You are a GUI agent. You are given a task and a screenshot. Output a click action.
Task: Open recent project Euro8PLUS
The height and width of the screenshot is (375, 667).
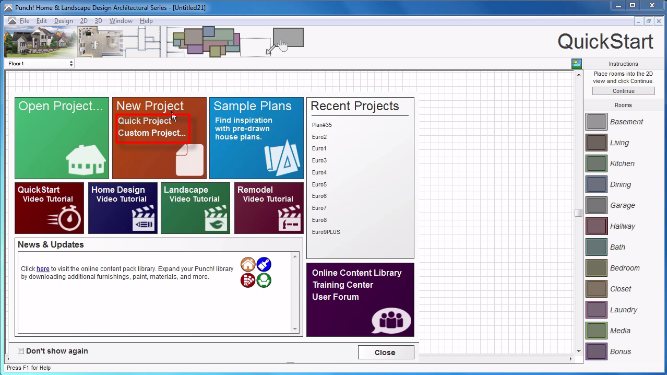(326, 232)
